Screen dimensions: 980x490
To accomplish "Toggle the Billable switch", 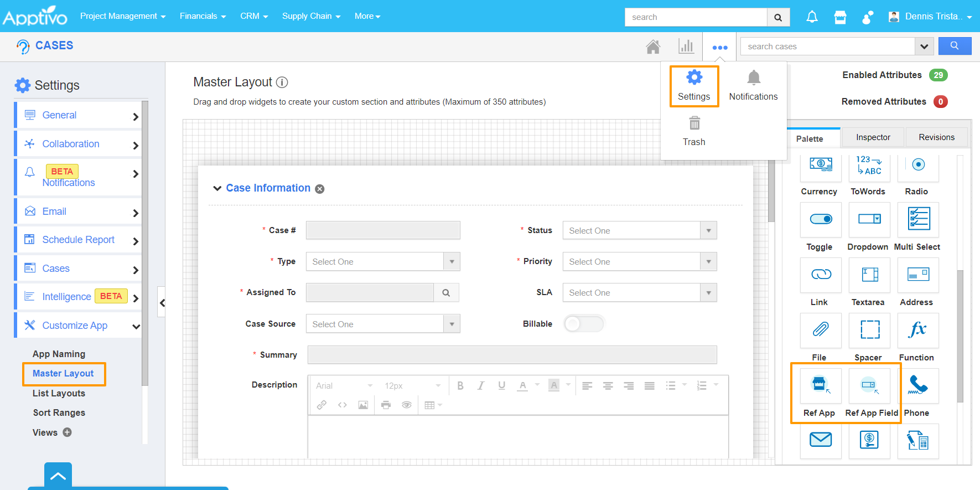I will click(584, 323).
